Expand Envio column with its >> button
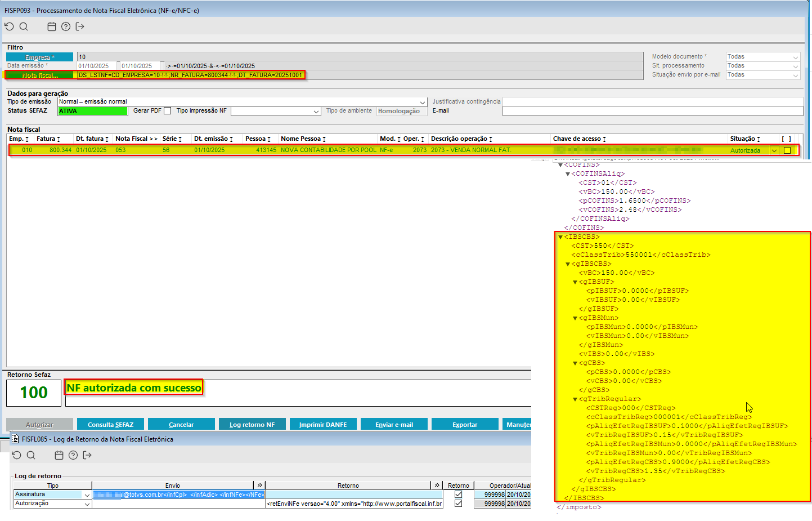The width and height of the screenshot is (812, 521). coord(259,485)
